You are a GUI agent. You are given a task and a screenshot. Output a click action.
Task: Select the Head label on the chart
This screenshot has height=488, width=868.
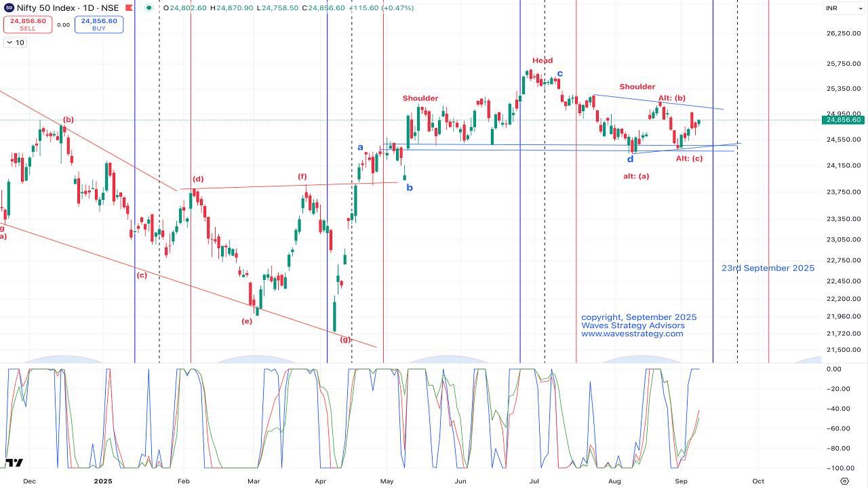[541, 60]
